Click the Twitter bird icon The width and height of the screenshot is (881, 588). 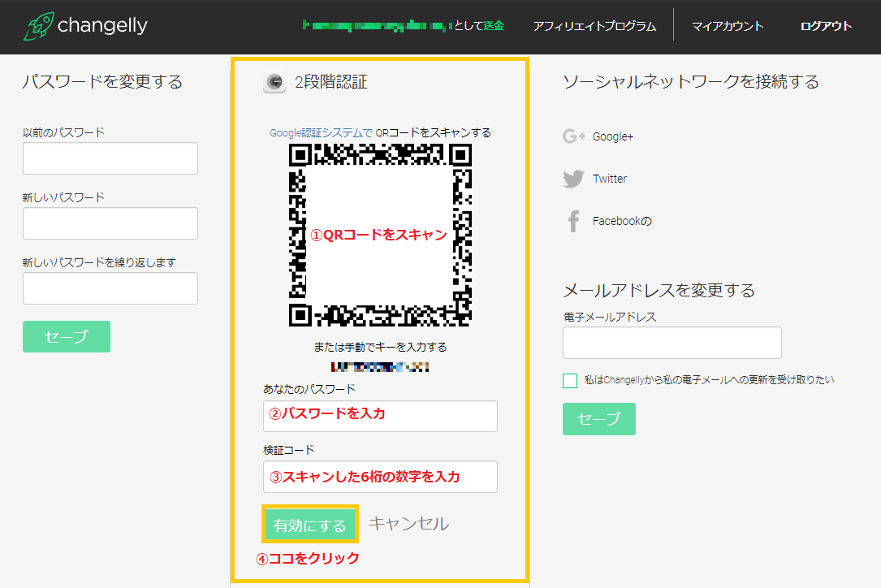pos(573,179)
